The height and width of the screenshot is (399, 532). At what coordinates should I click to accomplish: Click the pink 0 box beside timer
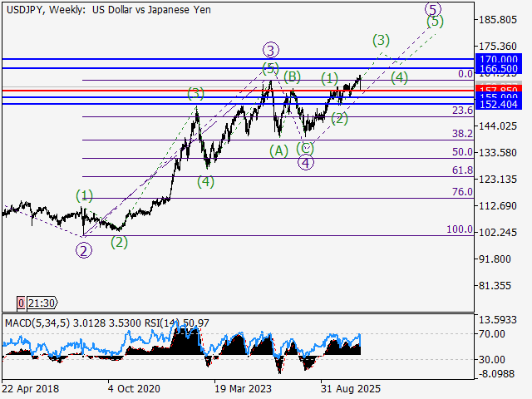click(x=21, y=303)
